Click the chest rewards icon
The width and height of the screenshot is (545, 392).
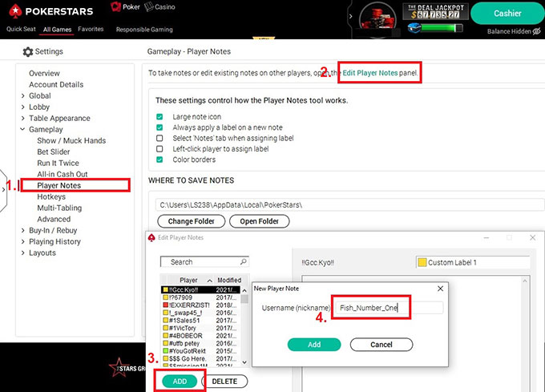[x=414, y=28]
